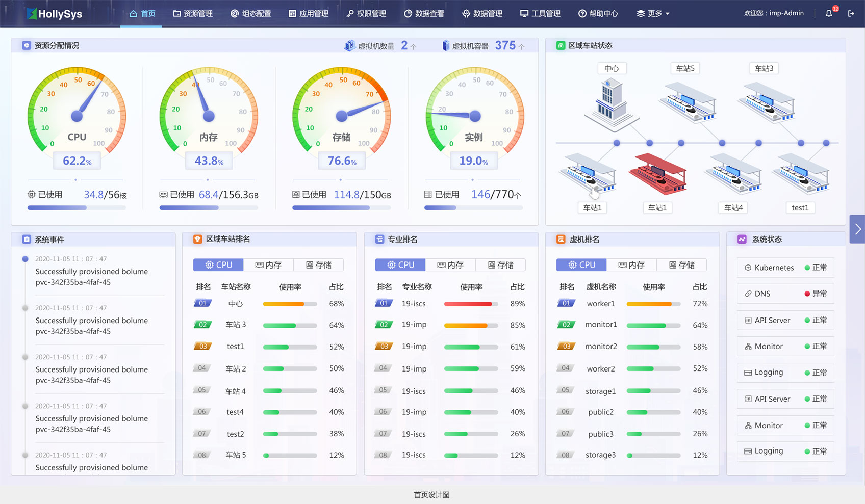Click the virtual machine count cube icon
The image size is (865, 504).
tap(349, 45)
